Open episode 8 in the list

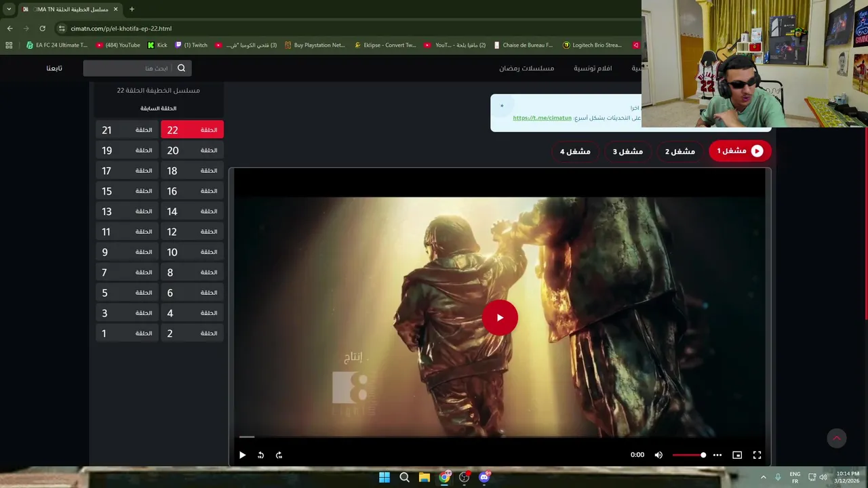click(x=192, y=272)
